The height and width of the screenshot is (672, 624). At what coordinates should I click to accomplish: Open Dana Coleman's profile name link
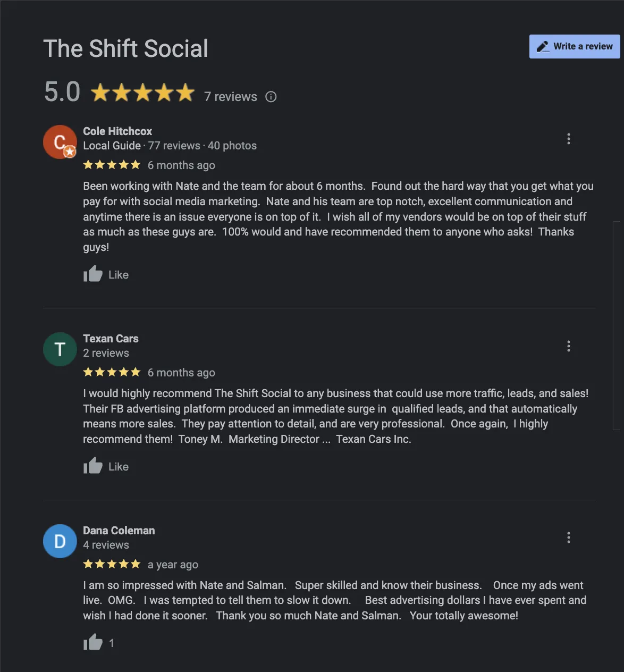(x=119, y=531)
